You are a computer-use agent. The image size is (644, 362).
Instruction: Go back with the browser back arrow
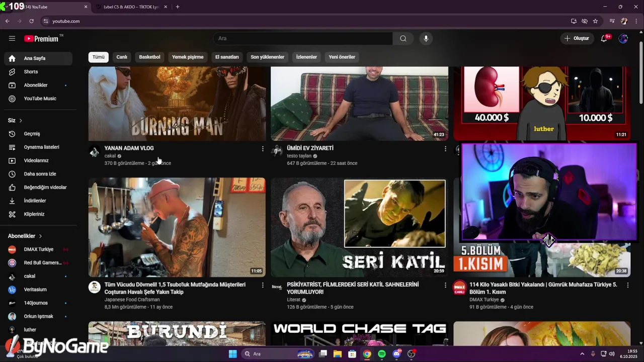(x=7, y=21)
